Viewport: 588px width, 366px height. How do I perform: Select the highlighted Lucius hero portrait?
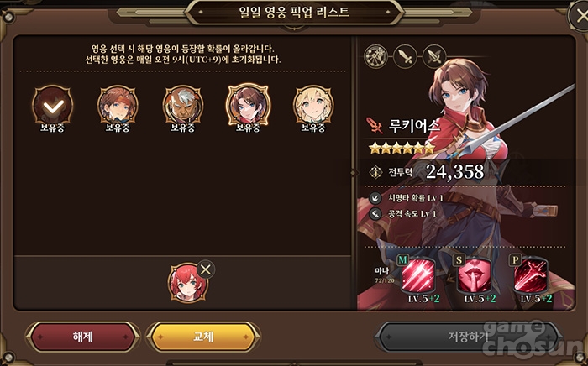point(248,105)
